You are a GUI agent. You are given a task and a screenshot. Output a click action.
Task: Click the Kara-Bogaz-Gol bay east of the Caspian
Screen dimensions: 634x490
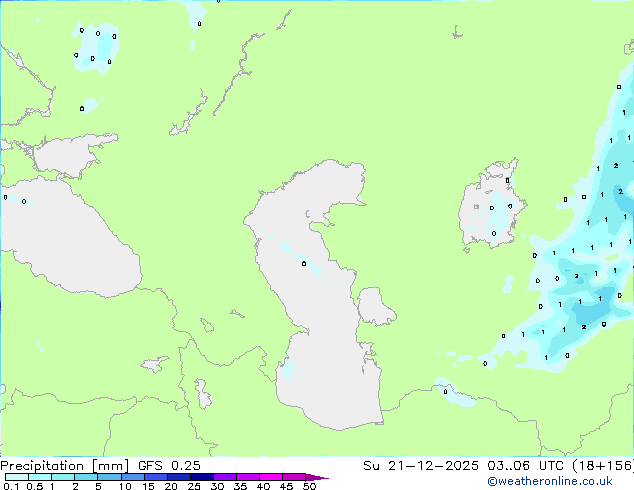point(375,306)
